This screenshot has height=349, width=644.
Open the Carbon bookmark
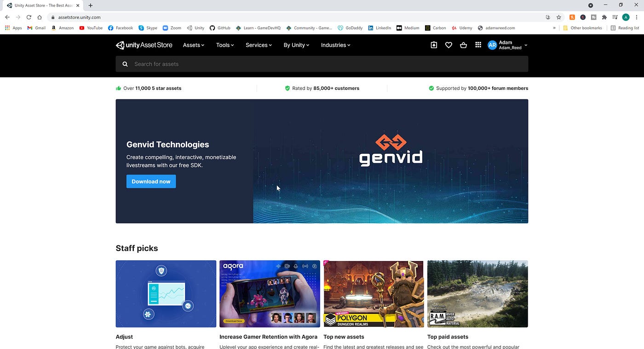[435, 28]
